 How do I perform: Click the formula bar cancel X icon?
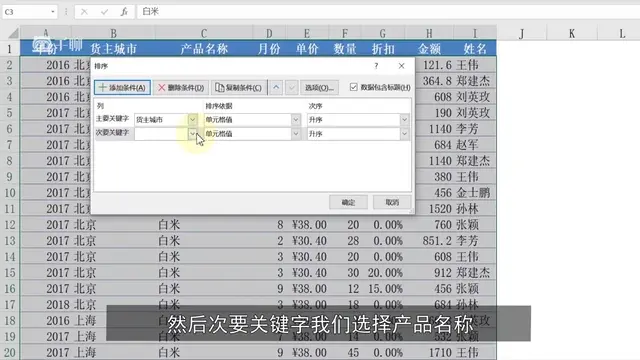coord(84,12)
